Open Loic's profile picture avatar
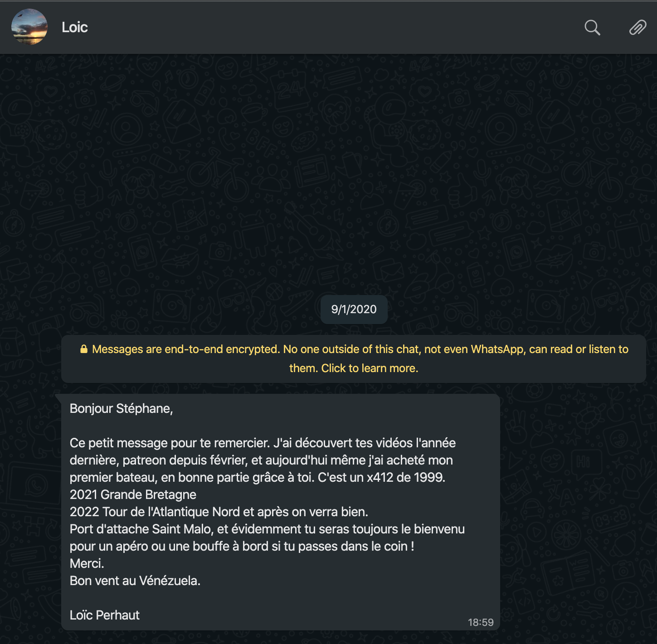 [29, 27]
